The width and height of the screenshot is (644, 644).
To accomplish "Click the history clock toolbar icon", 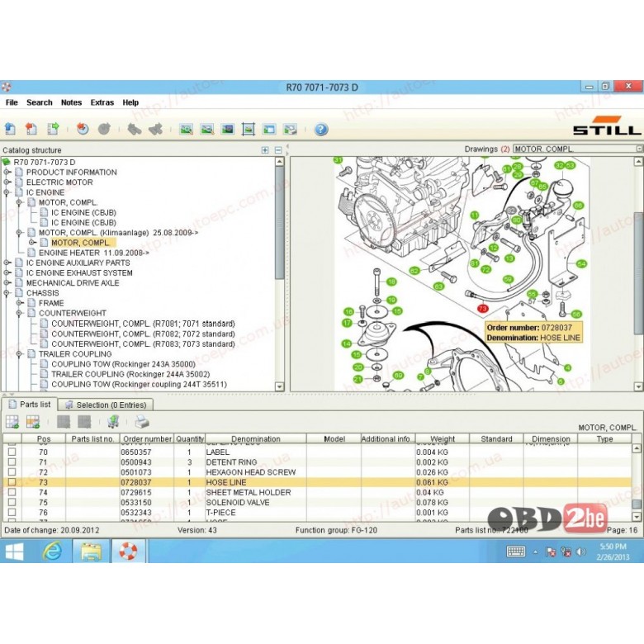I will coord(83,129).
